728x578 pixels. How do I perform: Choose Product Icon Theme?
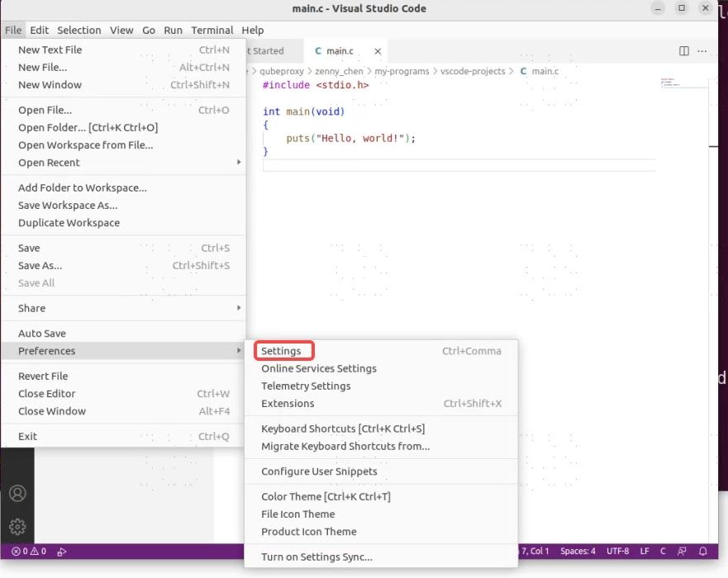381,532
